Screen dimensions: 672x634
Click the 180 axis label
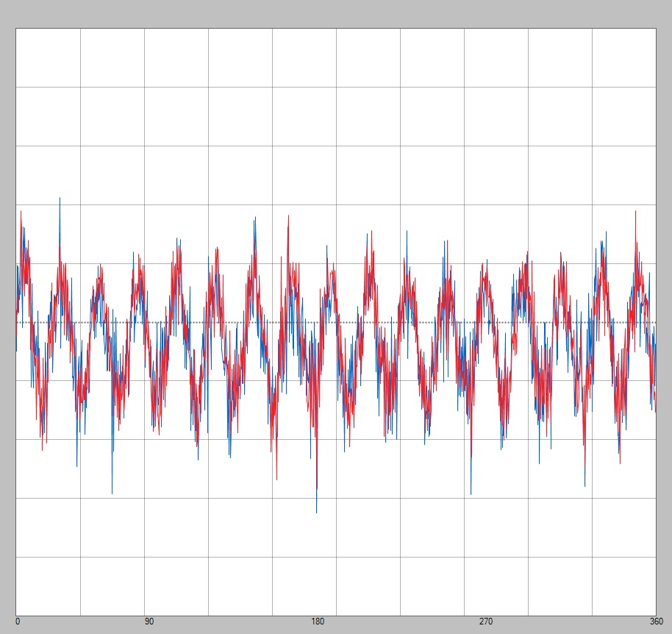[318, 621]
